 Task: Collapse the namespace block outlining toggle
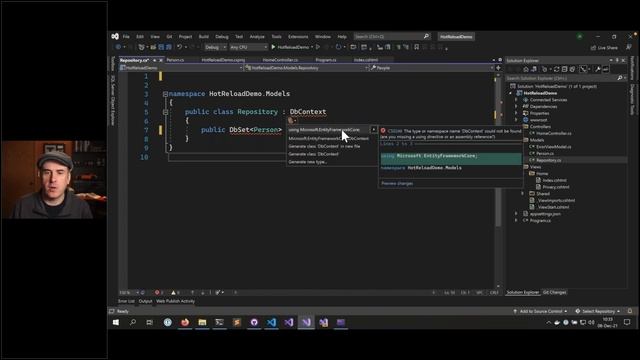pos(165,94)
